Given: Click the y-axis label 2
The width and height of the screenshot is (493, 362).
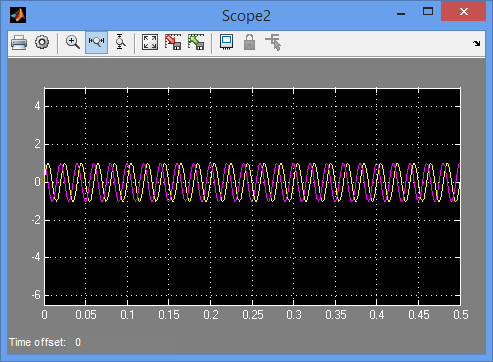Looking at the screenshot, I should click(37, 144).
